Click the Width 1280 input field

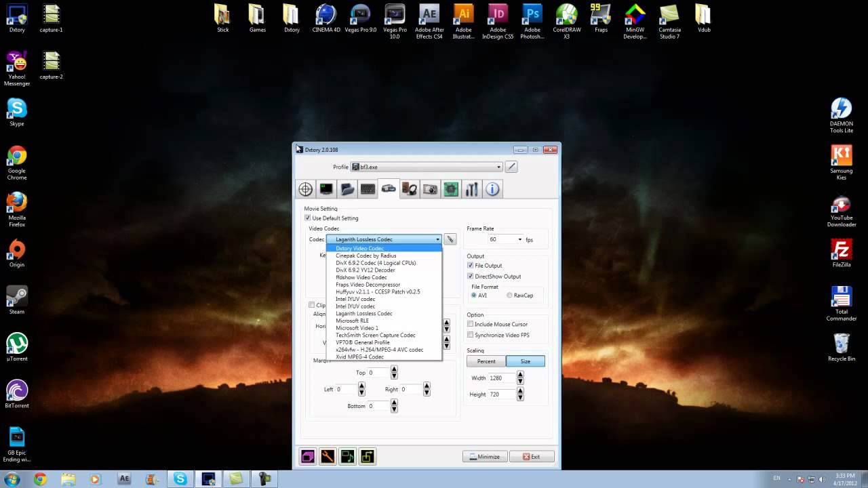502,378
